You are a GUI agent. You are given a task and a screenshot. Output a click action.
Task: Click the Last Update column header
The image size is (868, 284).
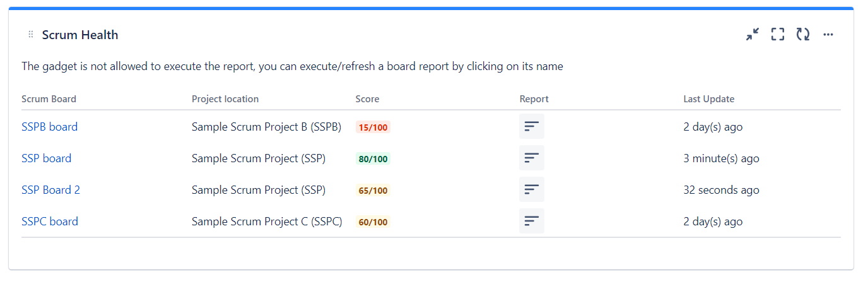tap(708, 99)
